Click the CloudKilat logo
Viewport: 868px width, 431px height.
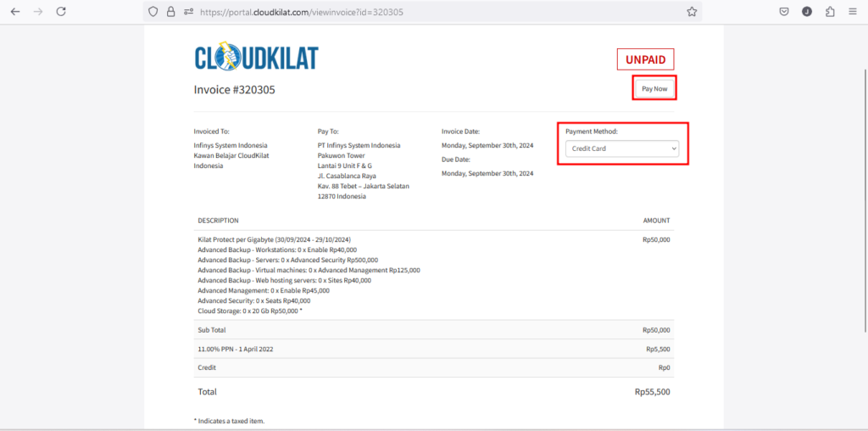pos(256,57)
